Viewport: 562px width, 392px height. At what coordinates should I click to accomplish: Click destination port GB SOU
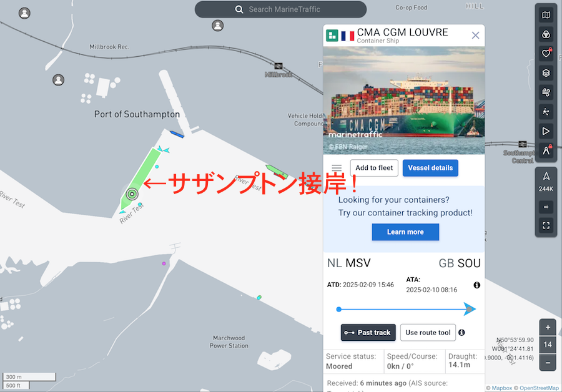460,263
